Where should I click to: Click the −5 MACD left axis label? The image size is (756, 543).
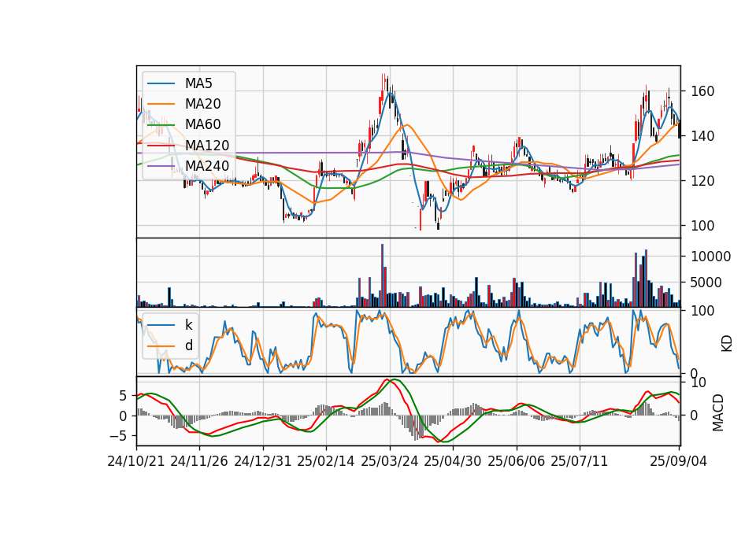(x=119, y=436)
